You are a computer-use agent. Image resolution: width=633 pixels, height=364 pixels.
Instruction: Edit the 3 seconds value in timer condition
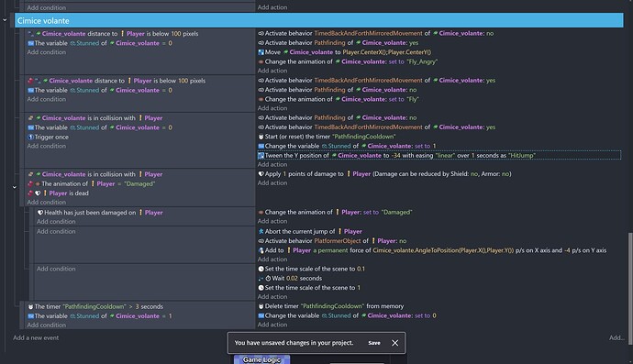(138, 307)
